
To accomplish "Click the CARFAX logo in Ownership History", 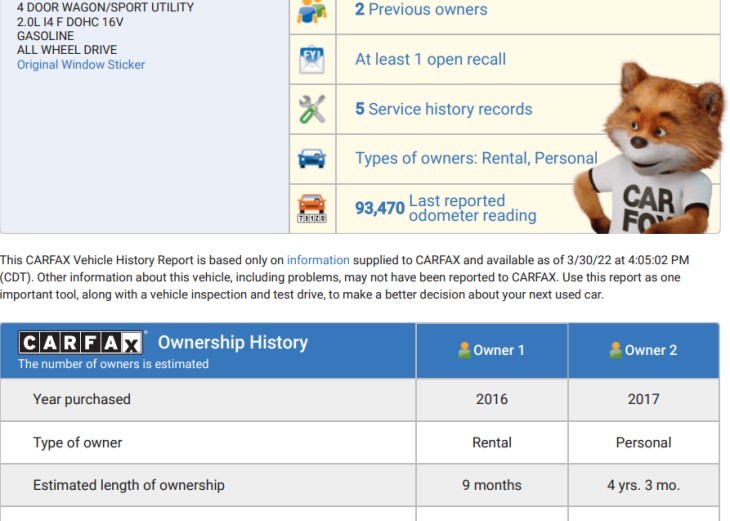I will point(81,343).
